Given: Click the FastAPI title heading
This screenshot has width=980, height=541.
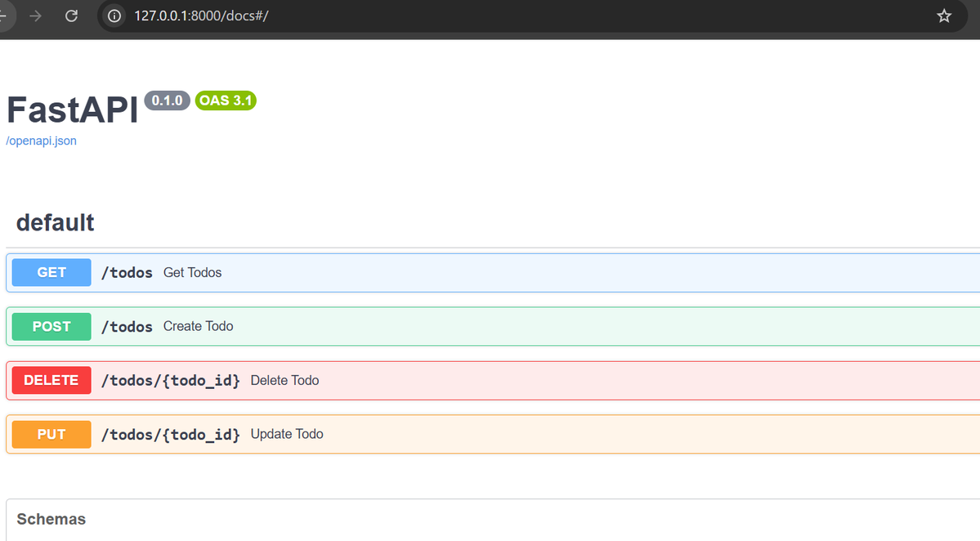Looking at the screenshot, I should point(72,110).
